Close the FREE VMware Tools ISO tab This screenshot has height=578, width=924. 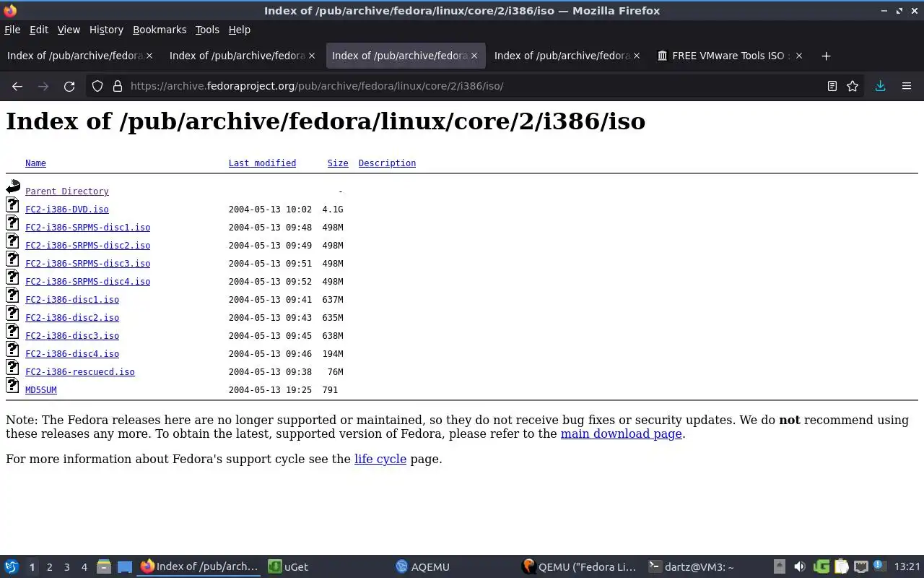click(798, 56)
